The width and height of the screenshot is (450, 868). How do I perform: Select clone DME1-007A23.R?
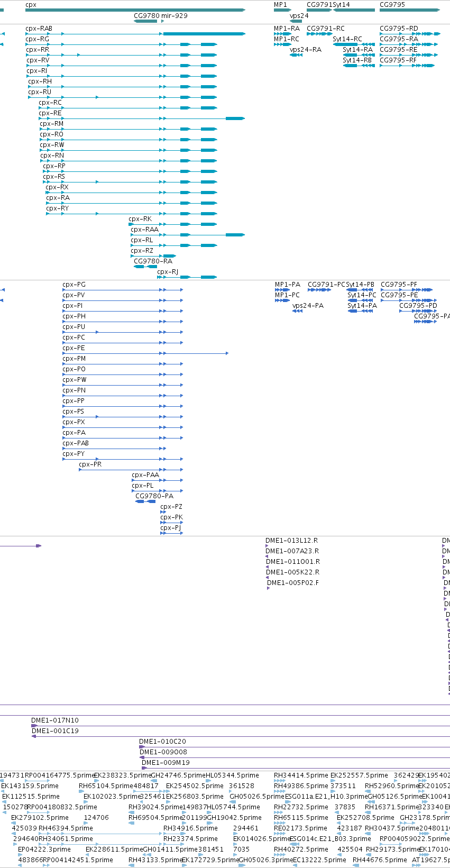292,551
